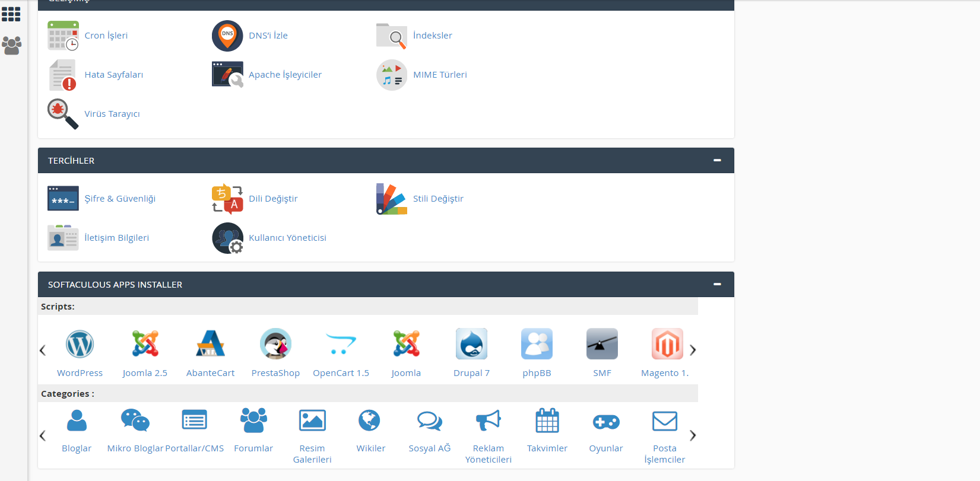The width and height of the screenshot is (980, 481).
Task: Open the İletişim Bilgileri icon
Action: point(63,238)
